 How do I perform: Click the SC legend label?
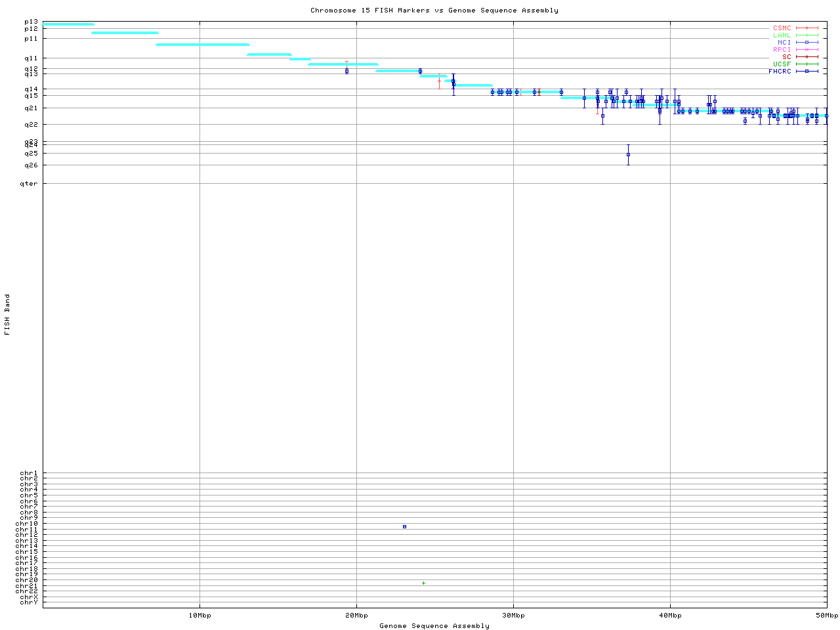pos(786,57)
